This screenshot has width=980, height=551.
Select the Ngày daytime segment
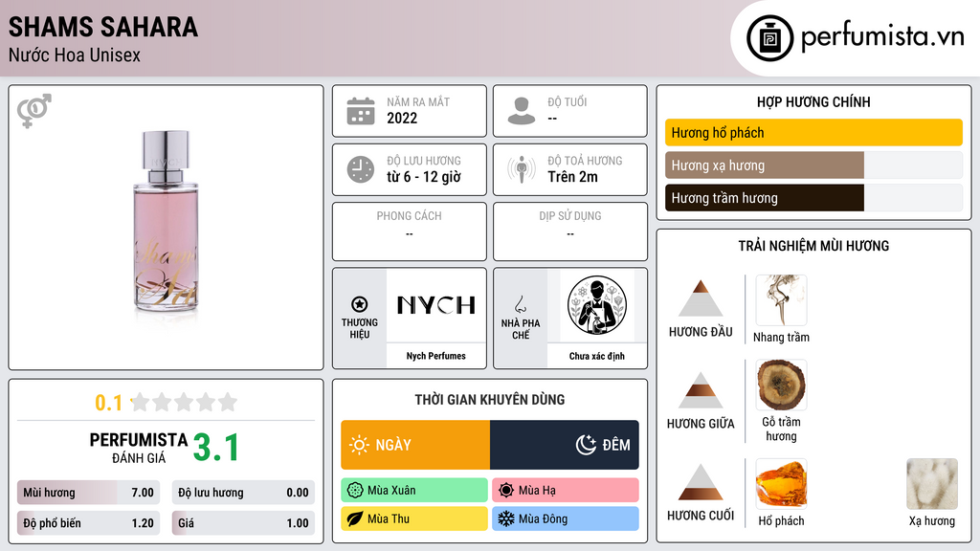(x=415, y=445)
